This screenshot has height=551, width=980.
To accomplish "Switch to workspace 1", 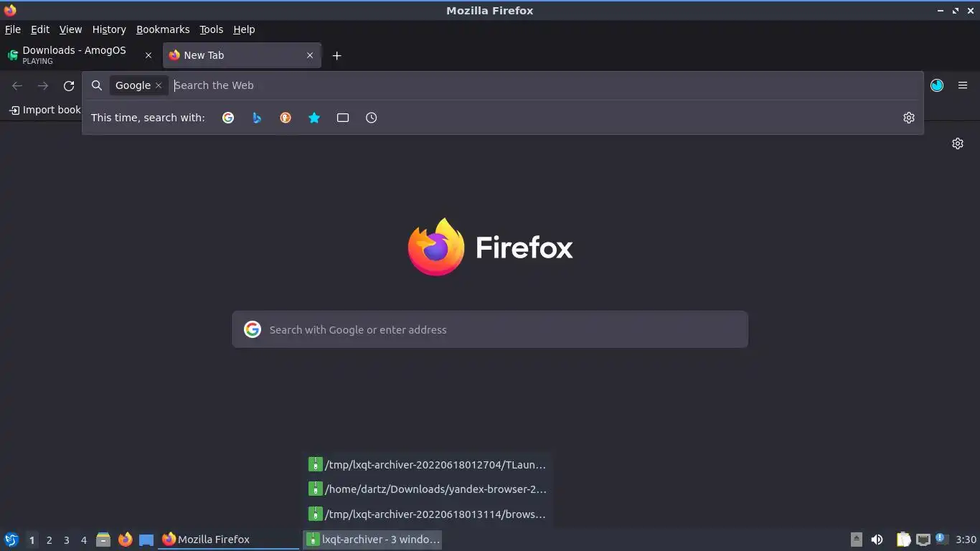I will 32,540.
